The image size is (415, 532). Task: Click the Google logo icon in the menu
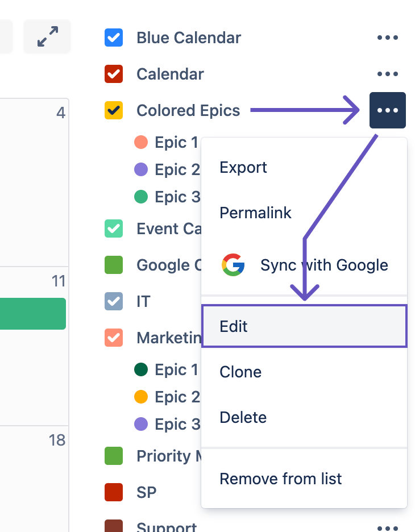click(233, 265)
